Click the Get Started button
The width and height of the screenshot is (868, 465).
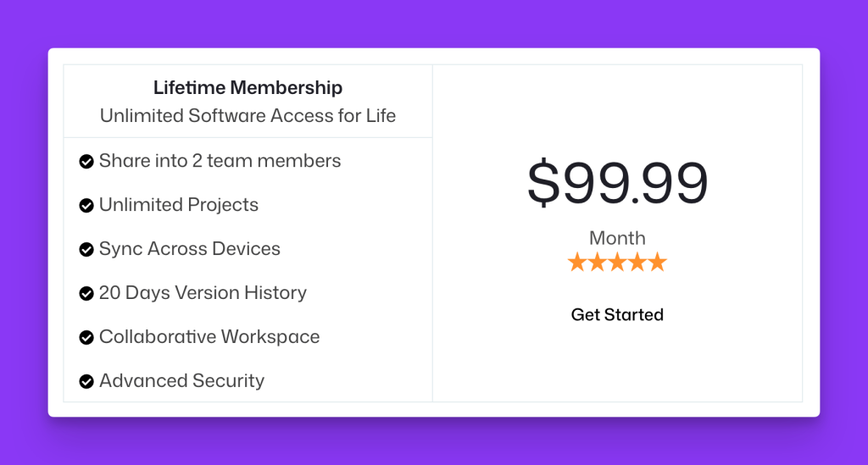[617, 314]
